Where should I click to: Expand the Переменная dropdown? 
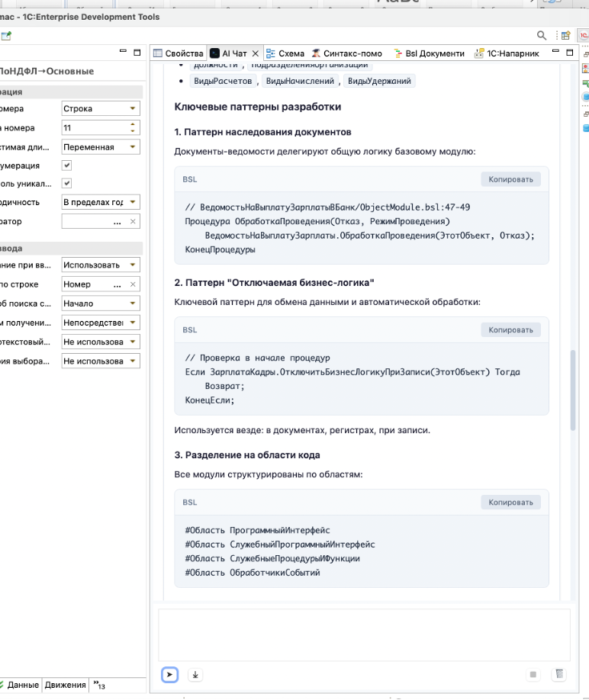[133, 147]
